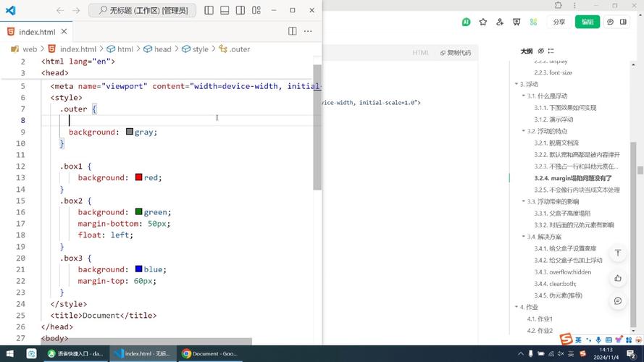644x362 pixels.
Task: Collapse the '3.4. 解决方案' outline section
Action: pyautogui.click(x=523, y=237)
